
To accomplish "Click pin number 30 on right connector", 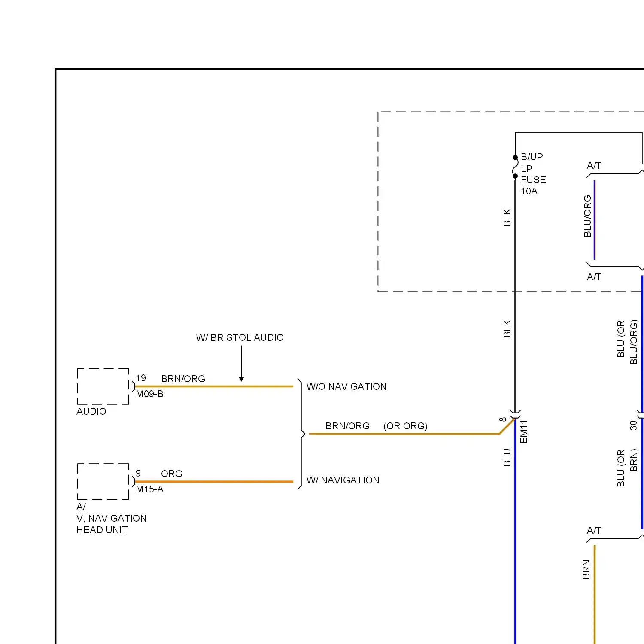I will tap(633, 425).
